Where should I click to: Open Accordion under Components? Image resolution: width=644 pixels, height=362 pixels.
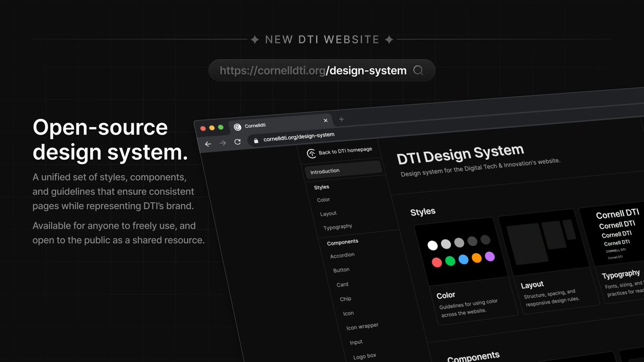(x=342, y=255)
